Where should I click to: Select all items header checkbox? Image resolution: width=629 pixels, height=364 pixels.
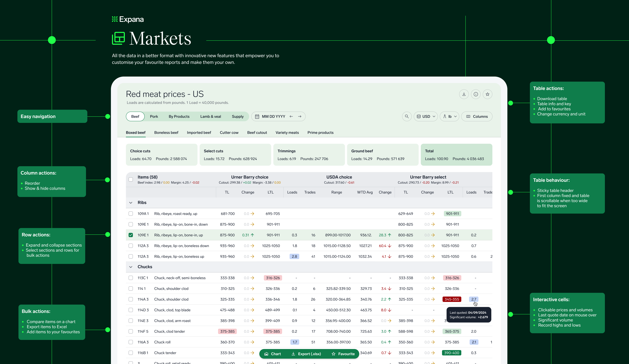(x=131, y=179)
